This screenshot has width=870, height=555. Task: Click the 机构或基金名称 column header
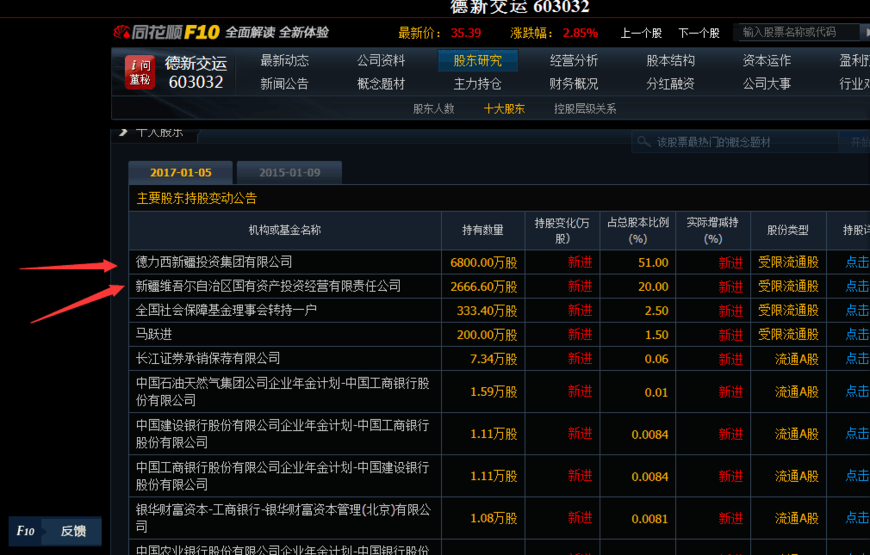(x=285, y=230)
